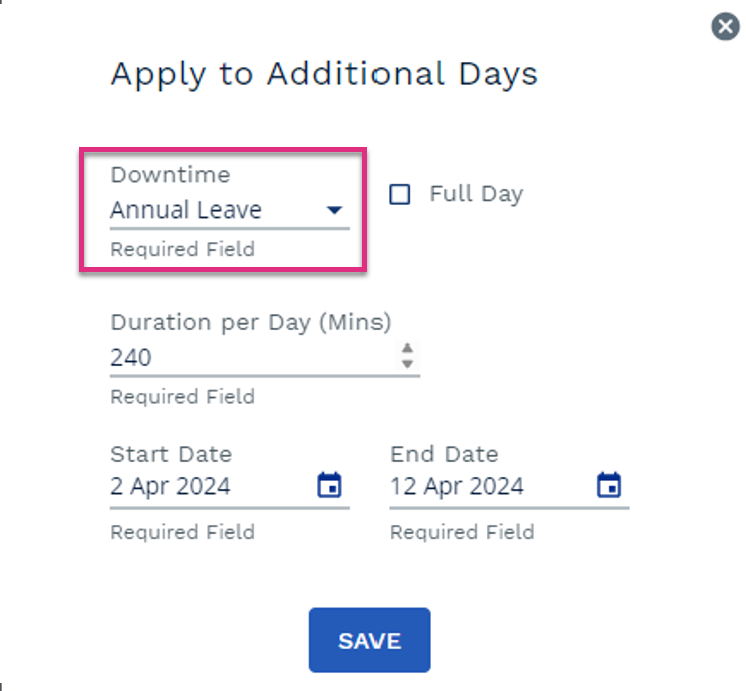746x691 pixels.
Task: Expand the Downtime dropdown arrow
Action: click(334, 210)
